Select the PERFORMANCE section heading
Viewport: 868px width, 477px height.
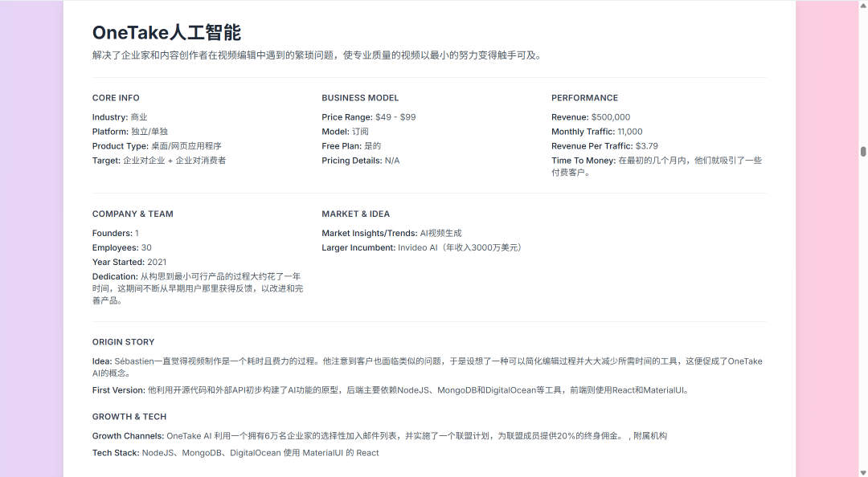584,98
